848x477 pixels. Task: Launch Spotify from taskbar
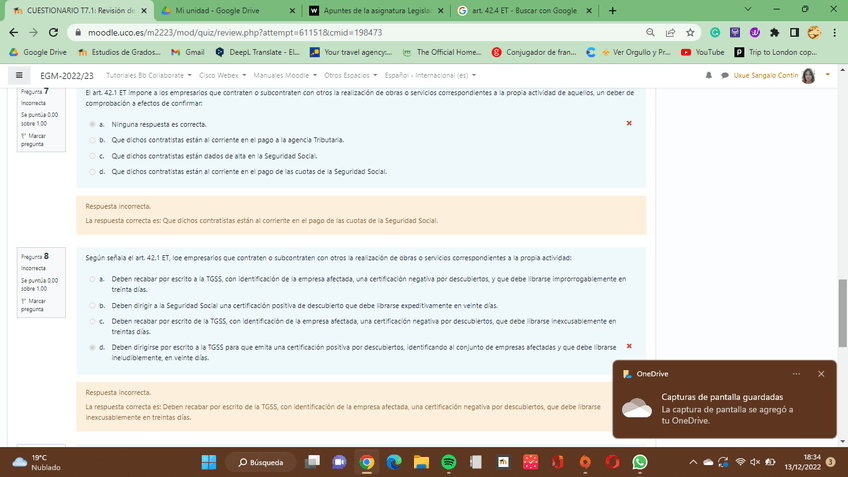coord(448,462)
